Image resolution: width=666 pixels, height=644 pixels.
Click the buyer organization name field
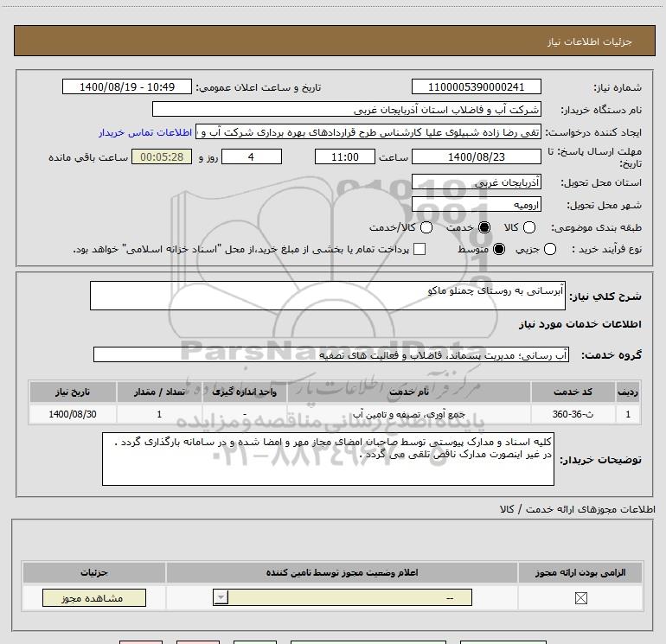(347, 109)
